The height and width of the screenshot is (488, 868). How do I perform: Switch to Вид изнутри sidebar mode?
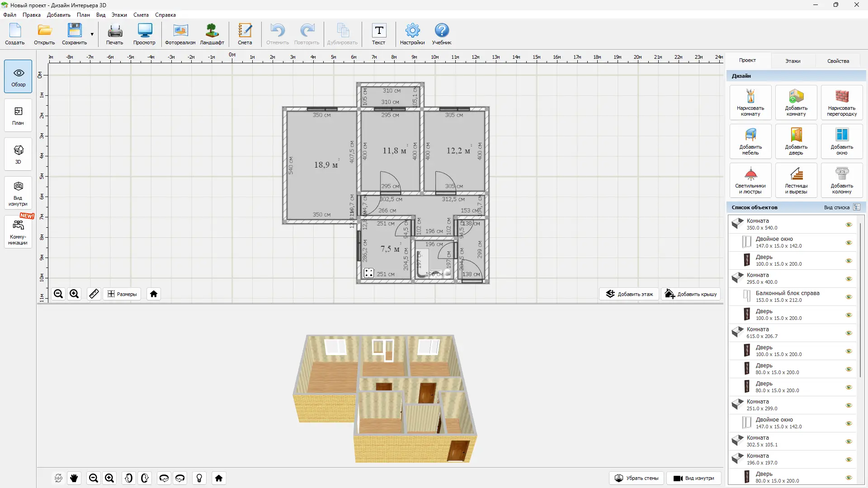[x=18, y=193]
